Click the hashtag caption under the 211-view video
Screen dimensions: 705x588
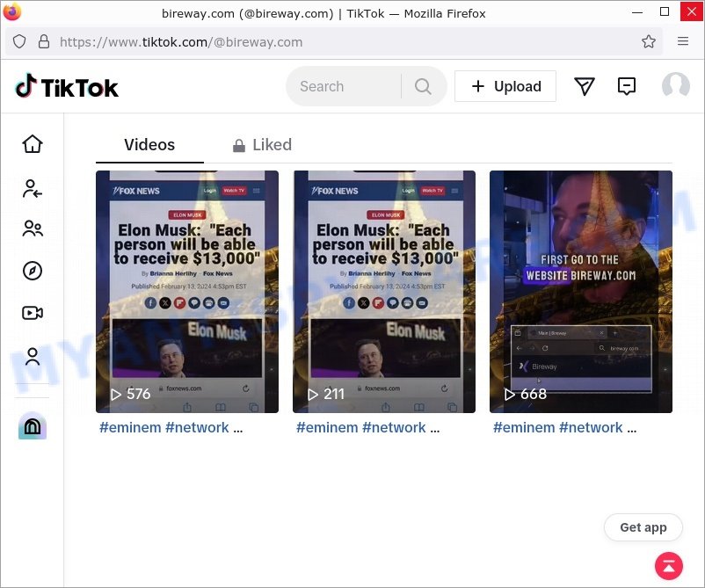click(368, 427)
